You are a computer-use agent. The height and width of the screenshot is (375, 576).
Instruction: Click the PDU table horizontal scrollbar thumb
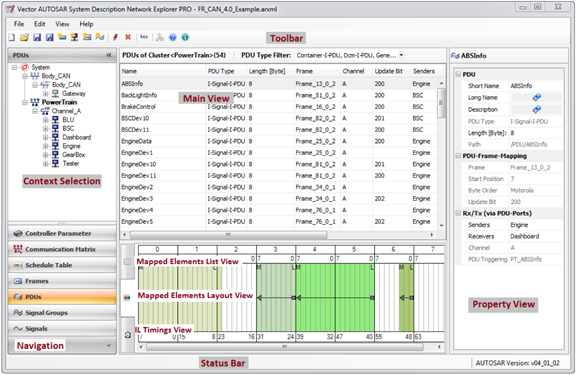click(x=228, y=234)
